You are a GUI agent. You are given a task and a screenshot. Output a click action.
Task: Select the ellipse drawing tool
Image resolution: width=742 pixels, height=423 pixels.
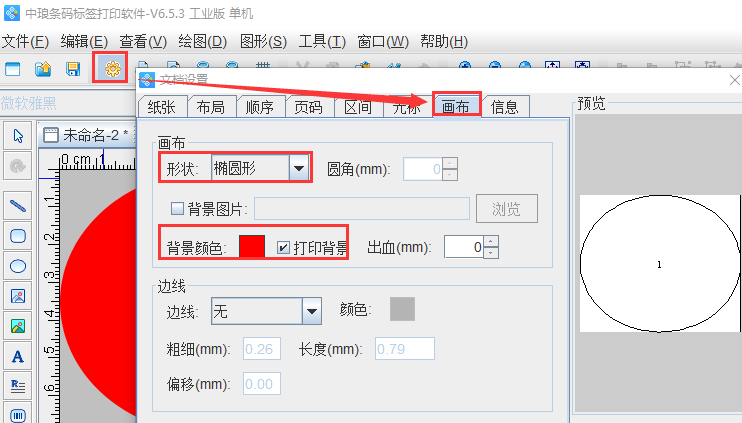[18, 266]
